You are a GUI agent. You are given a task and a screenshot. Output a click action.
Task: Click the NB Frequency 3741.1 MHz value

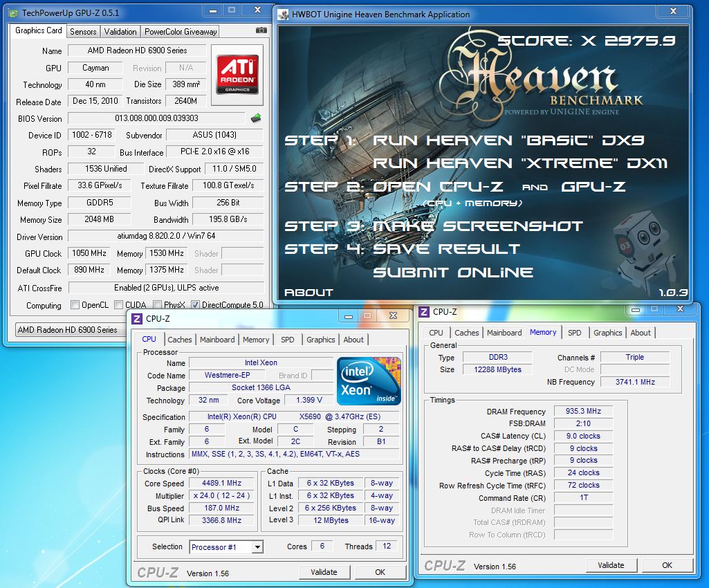(x=635, y=382)
